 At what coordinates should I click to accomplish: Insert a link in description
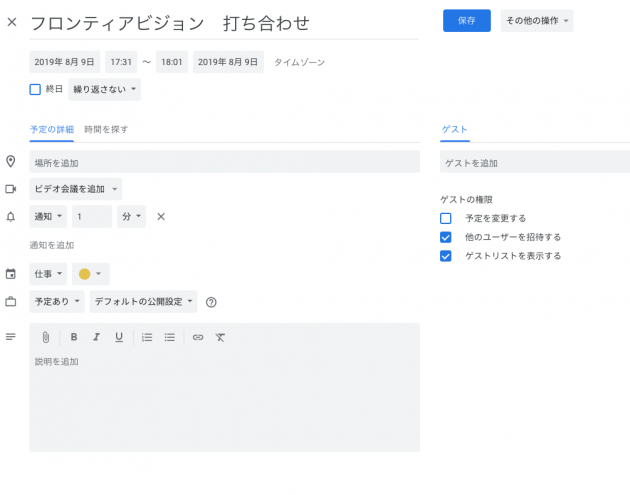tap(198, 337)
